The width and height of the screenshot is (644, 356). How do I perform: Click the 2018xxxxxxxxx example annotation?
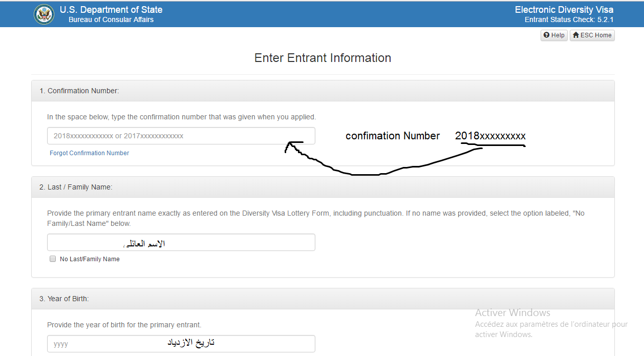click(490, 136)
